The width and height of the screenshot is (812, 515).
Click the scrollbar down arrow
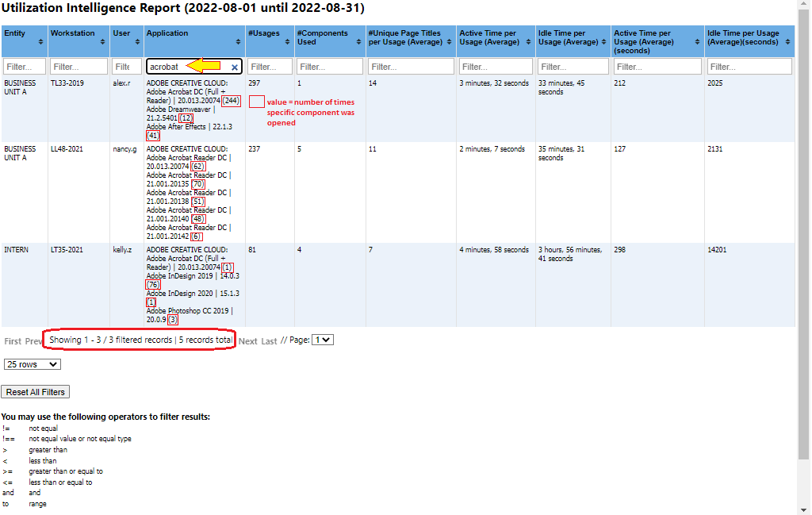[805, 509]
